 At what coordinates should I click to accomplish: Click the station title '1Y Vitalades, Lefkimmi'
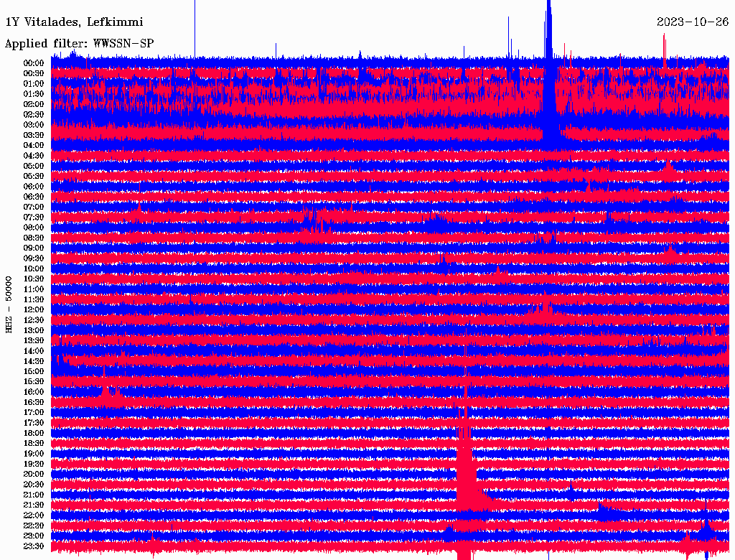74,22
